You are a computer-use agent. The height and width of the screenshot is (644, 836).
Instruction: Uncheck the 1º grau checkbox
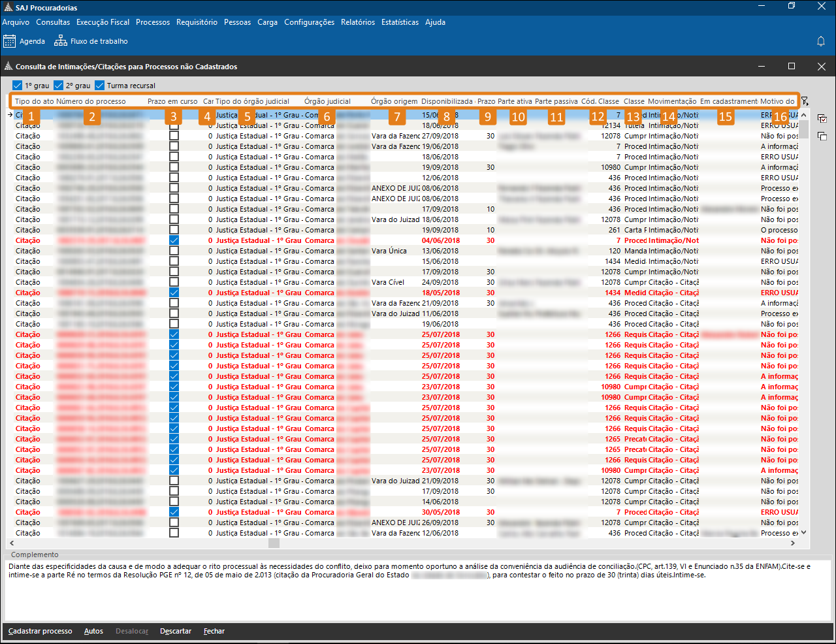pyautogui.click(x=18, y=86)
